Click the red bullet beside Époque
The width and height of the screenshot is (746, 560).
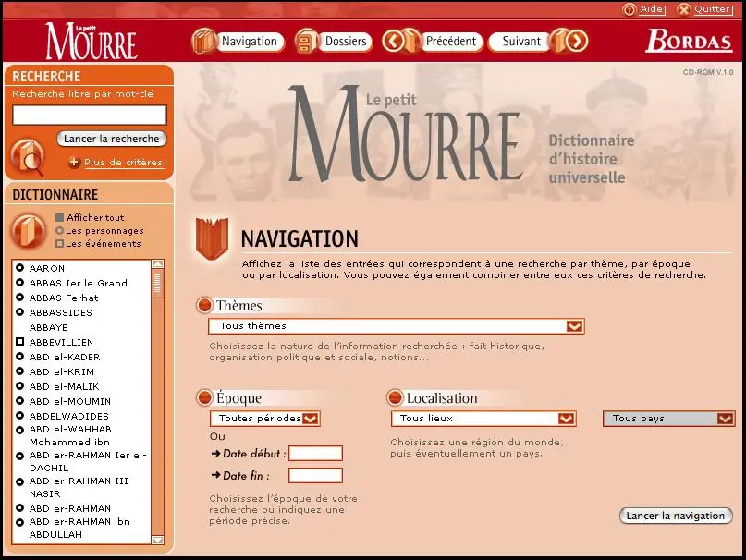click(x=204, y=397)
